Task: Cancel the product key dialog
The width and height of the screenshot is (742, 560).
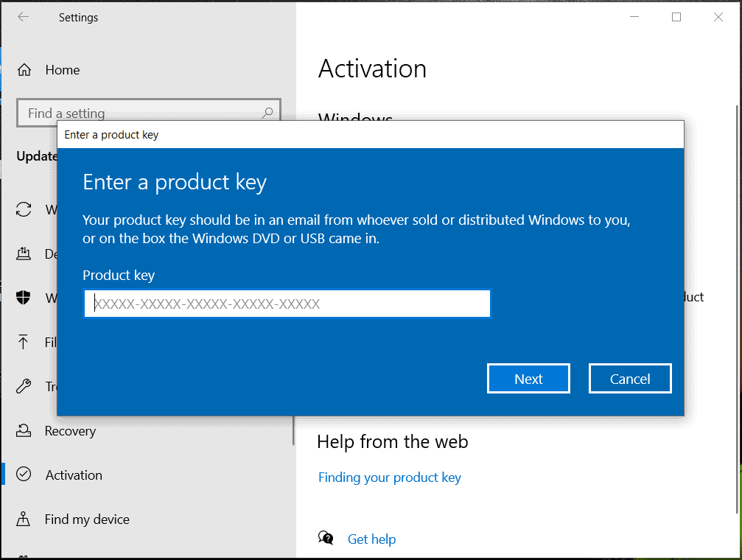Action: 630,379
